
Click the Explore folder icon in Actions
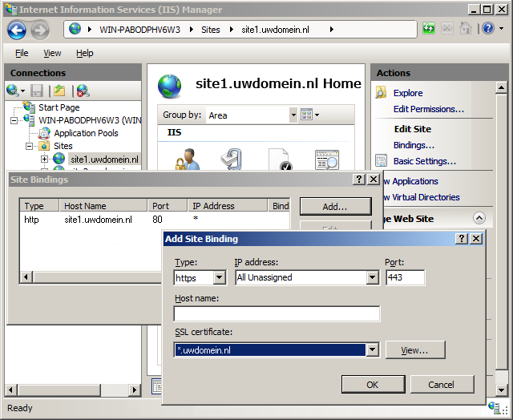pyautogui.click(x=382, y=93)
